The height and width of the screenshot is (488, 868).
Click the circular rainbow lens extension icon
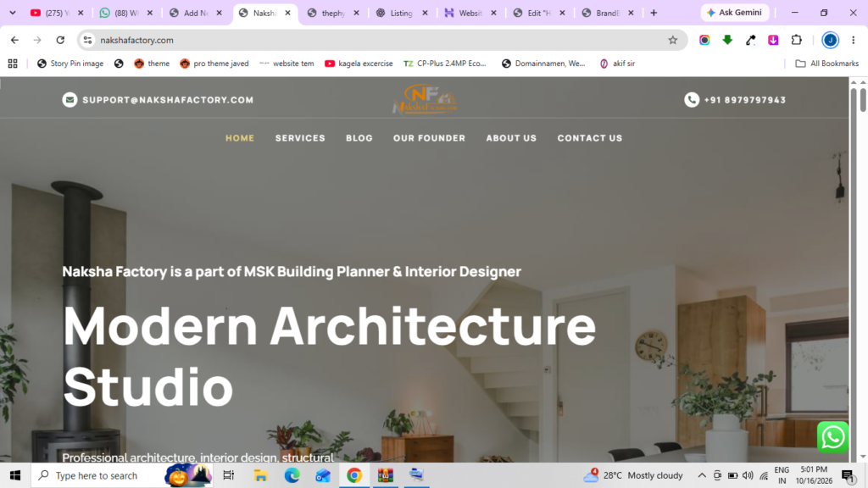click(704, 40)
